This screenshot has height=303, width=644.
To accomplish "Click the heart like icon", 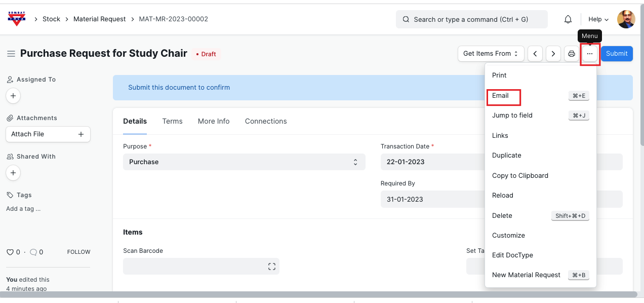I will [10, 252].
